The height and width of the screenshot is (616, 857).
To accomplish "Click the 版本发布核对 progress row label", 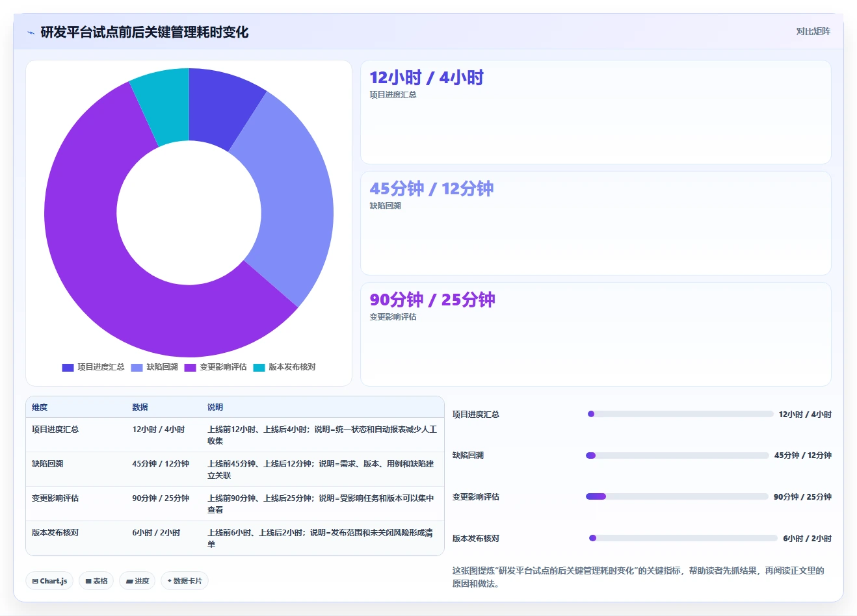I will 476,539.
